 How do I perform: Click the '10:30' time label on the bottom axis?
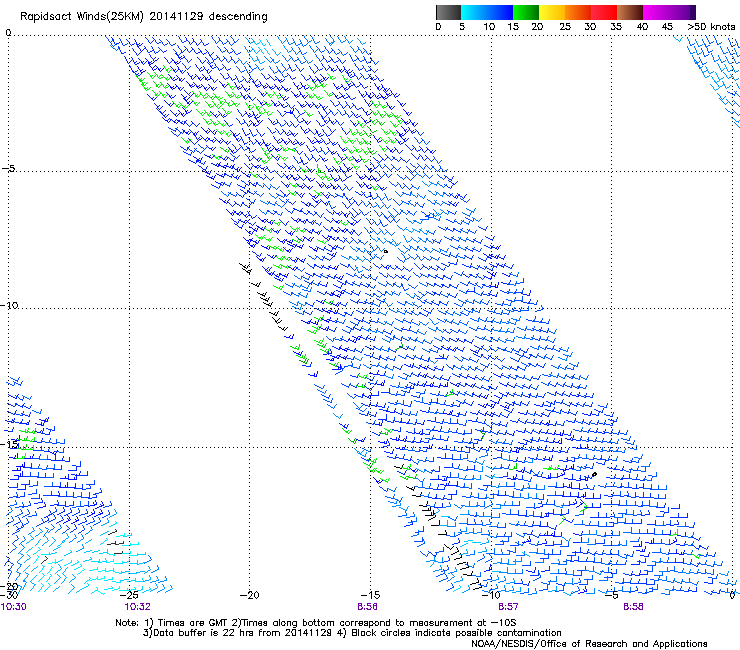[x=13, y=607]
